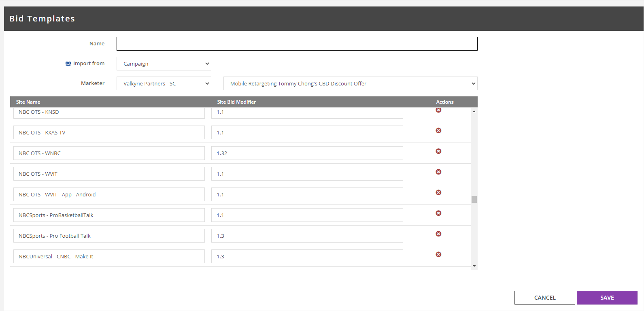The width and height of the screenshot is (644, 311).
Task: Edit bid modifier 1.32 for NBC OTS - WNBC
Action: tap(307, 153)
